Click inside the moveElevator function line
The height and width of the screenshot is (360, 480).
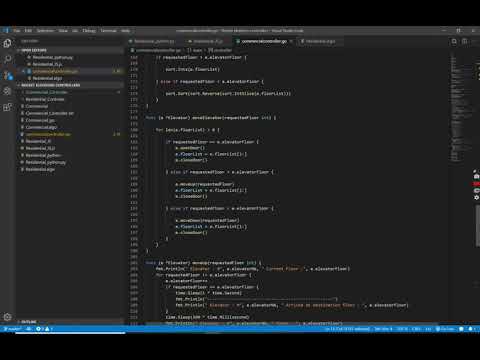(x=211, y=118)
